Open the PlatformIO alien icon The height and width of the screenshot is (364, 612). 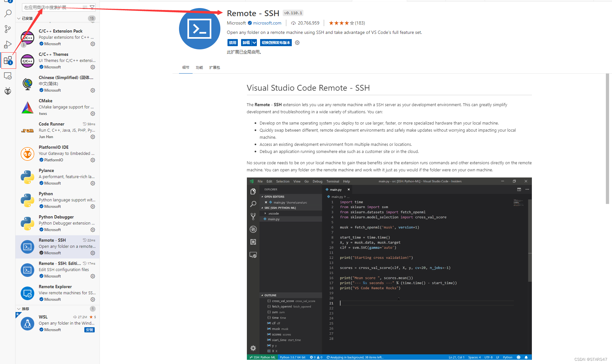[8, 91]
